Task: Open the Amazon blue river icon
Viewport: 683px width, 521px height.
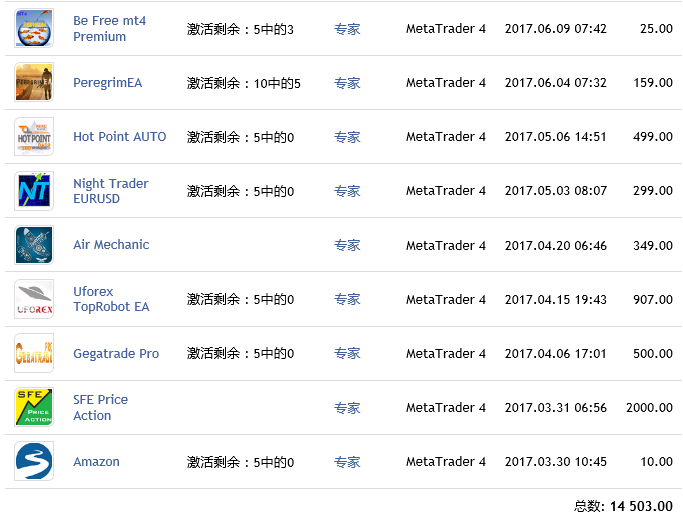Action: click(34, 461)
